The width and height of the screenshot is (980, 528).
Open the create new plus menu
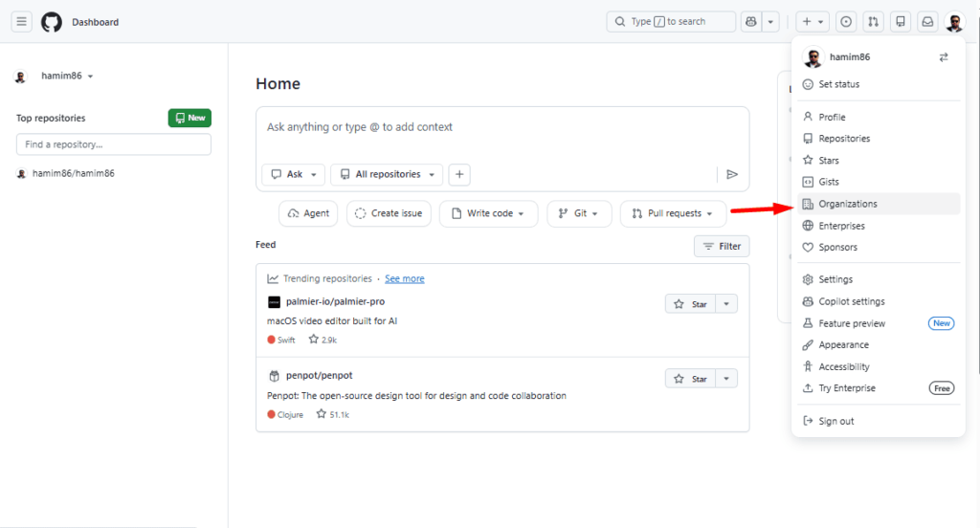813,22
